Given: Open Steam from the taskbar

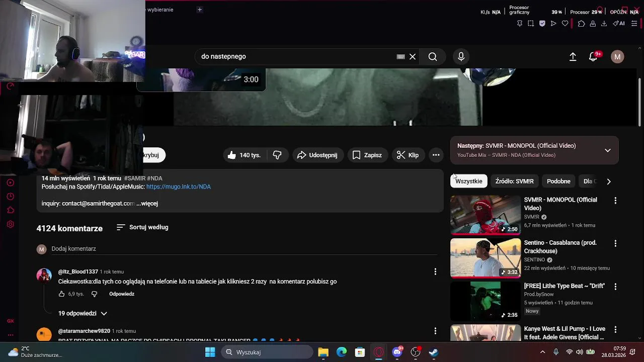Looking at the screenshot, I should click(433, 352).
